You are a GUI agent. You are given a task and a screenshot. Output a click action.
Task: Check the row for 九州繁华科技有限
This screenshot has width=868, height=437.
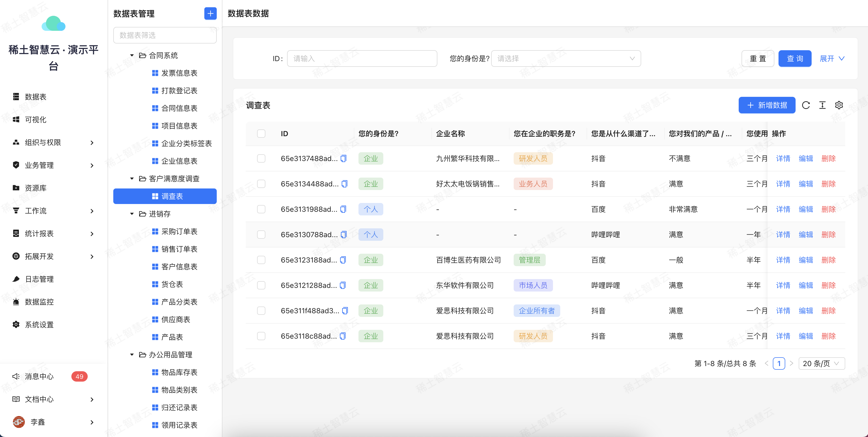pyautogui.click(x=261, y=158)
